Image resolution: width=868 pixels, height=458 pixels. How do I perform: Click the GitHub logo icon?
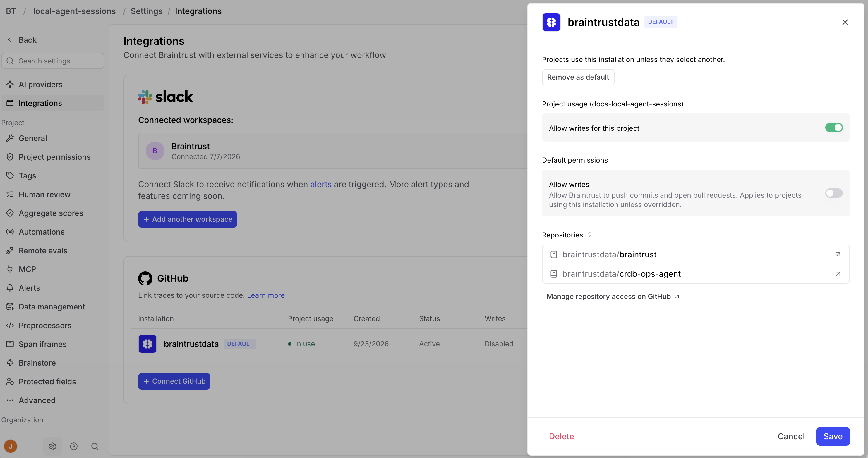click(145, 278)
